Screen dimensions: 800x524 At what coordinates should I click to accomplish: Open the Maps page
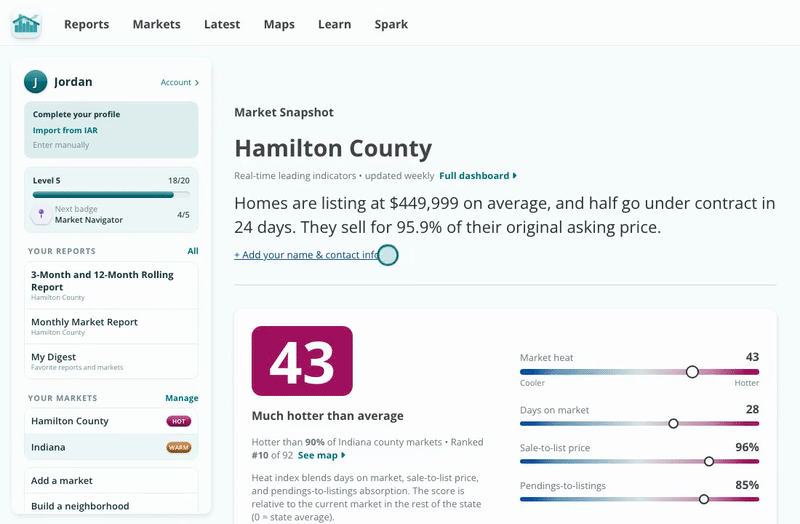click(x=279, y=24)
